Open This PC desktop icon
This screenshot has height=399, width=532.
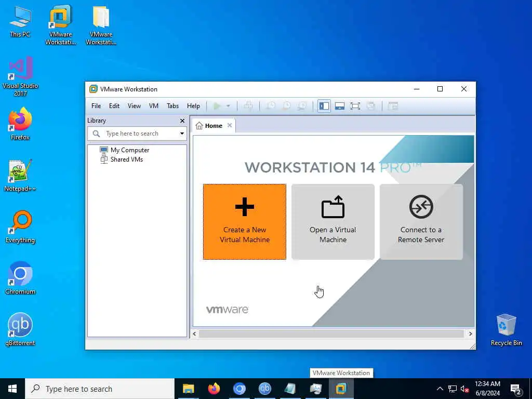click(x=20, y=22)
